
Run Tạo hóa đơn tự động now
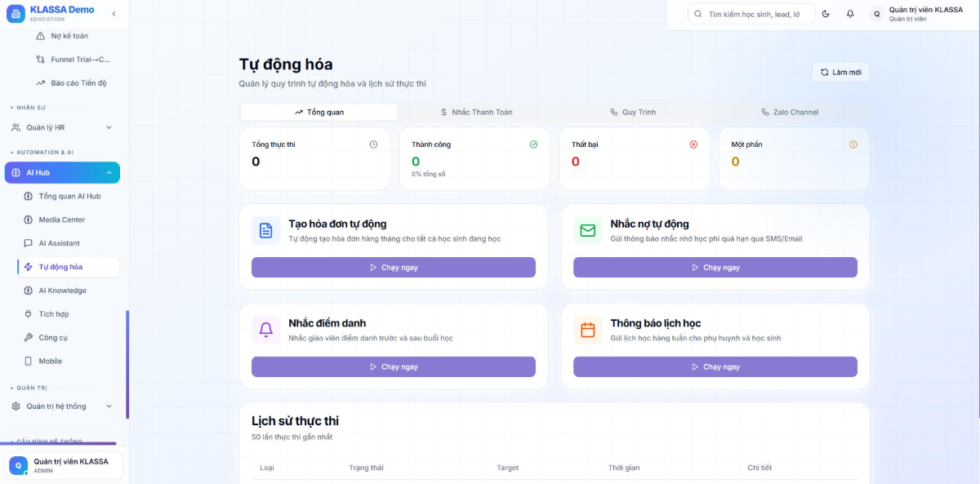point(394,267)
